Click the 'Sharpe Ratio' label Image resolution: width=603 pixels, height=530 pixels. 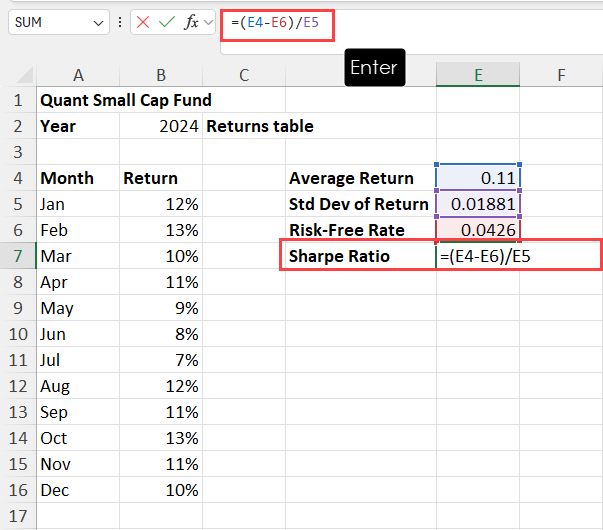click(x=339, y=256)
